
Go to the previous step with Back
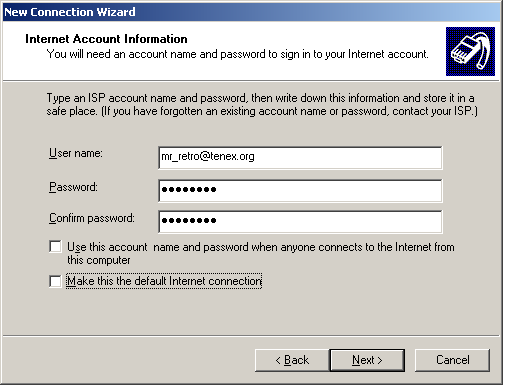(292, 360)
